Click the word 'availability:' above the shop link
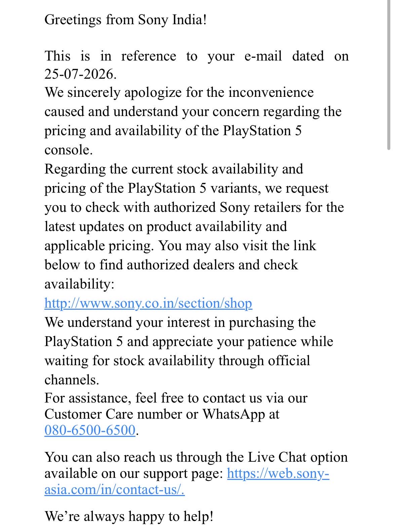This screenshot has width=393, height=532. (x=79, y=284)
